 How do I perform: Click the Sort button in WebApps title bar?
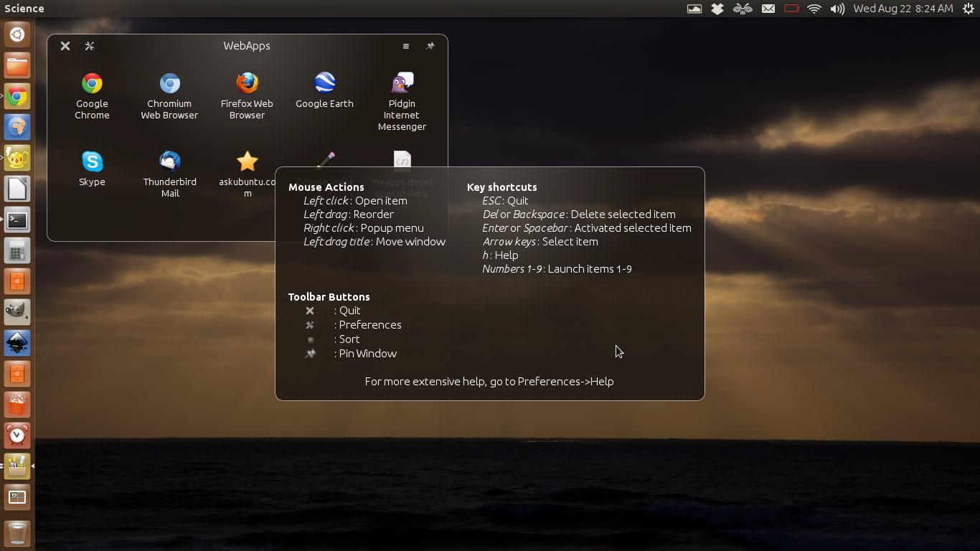pos(406,46)
